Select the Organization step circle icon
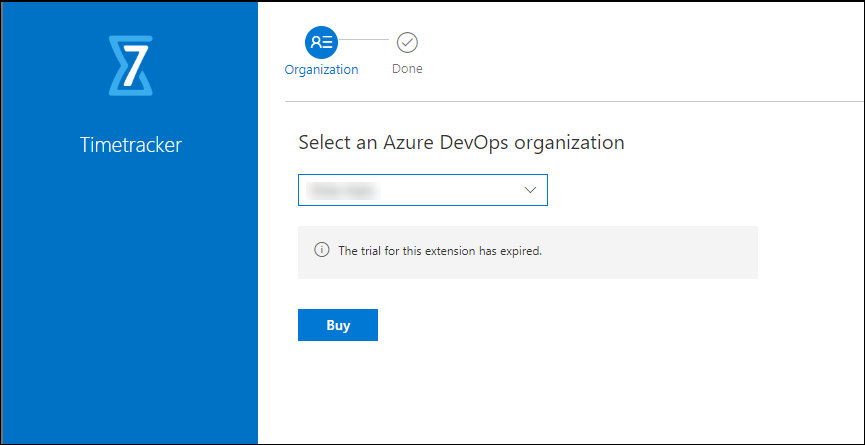The width and height of the screenshot is (865, 445). pos(322,42)
